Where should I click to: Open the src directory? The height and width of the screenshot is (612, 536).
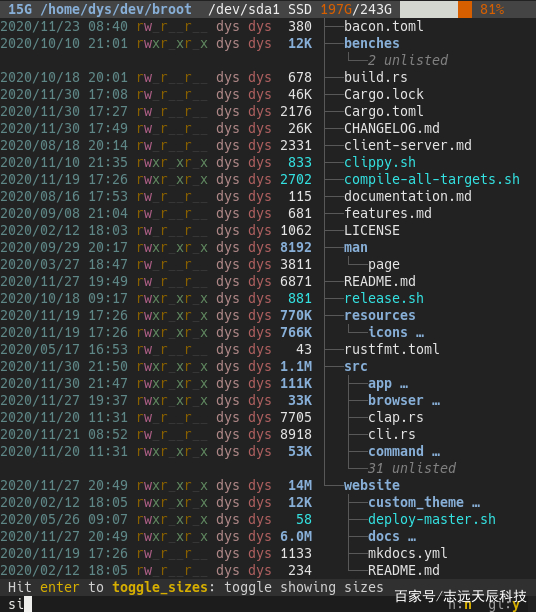click(356, 366)
